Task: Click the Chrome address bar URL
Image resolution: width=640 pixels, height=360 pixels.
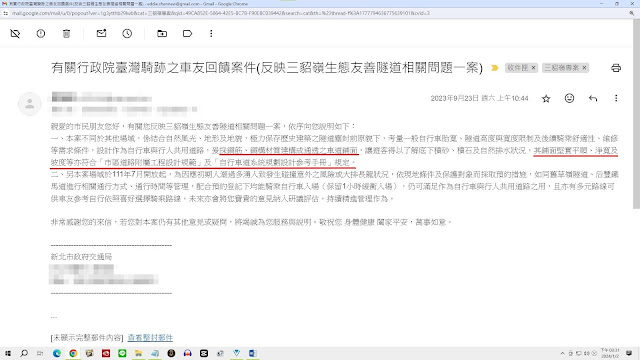Action: pos(220,13)
